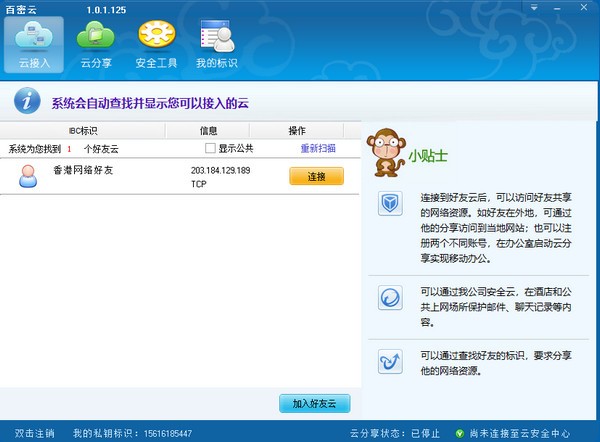Click the 香港网络好友 friend name

coord(83,170)
